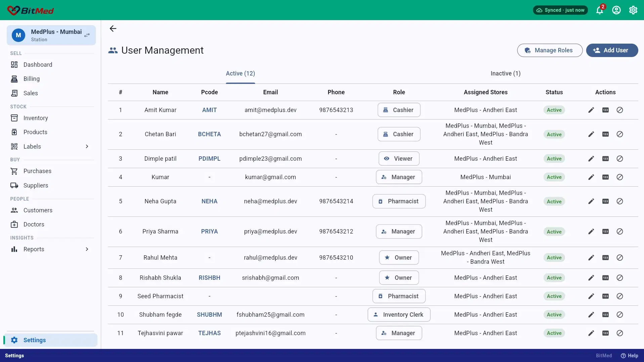Deactivate Rishabh Shukla with block icon
The height and width of the screenshot is (362, 644).
click(620, 278)
